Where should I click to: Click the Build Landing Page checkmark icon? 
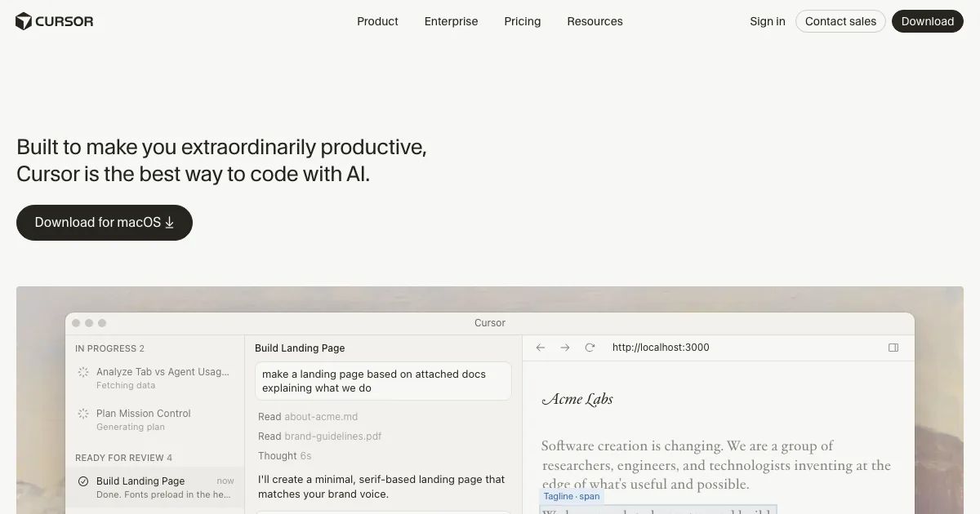[x=83, y=481]
